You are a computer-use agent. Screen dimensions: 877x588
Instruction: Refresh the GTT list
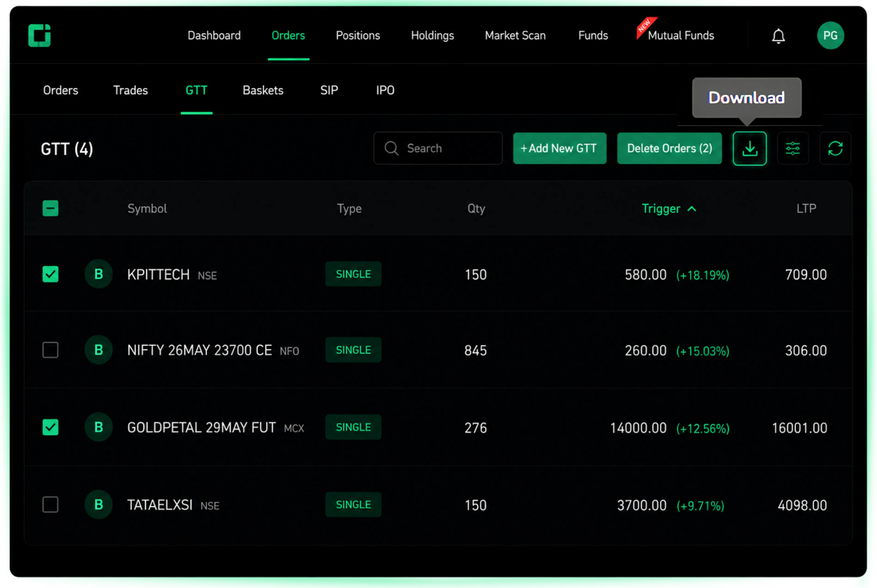(x=835, y=149)
